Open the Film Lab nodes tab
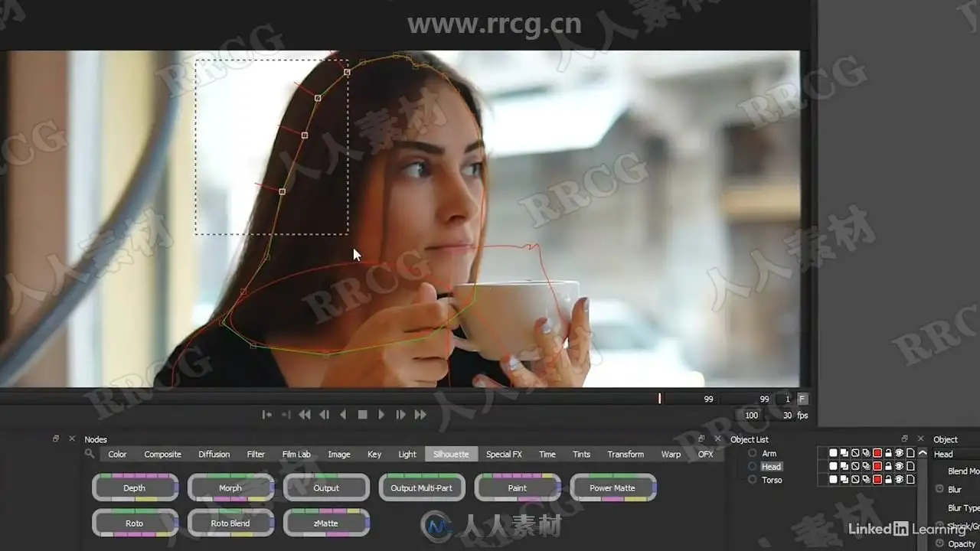Viewport: 980px width, 551px height. 296,454
